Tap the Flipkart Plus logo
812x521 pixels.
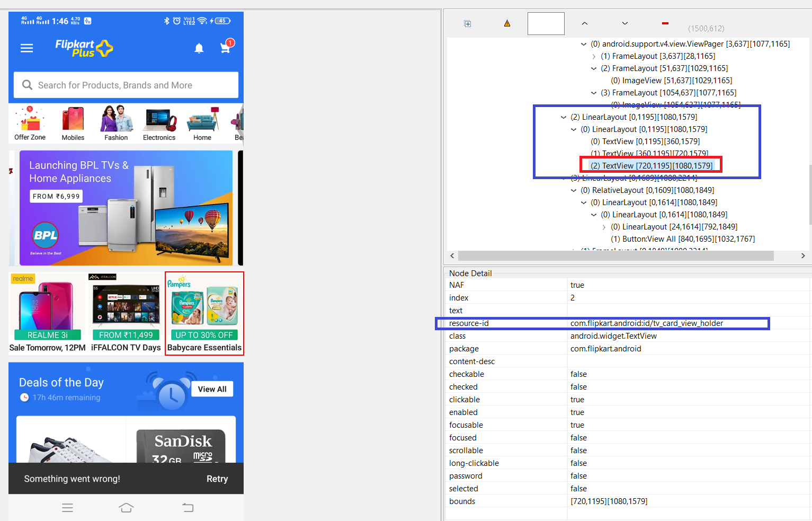click(x=84, y=48)
